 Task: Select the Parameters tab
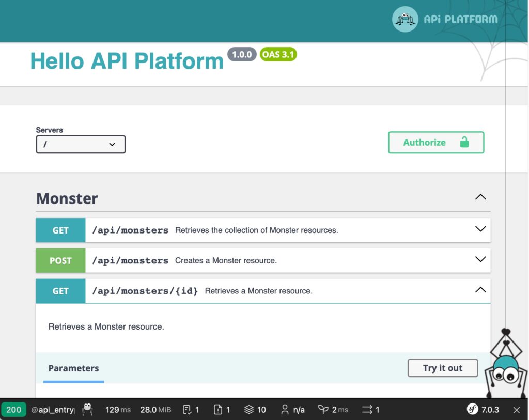click(x=73, y=368)
